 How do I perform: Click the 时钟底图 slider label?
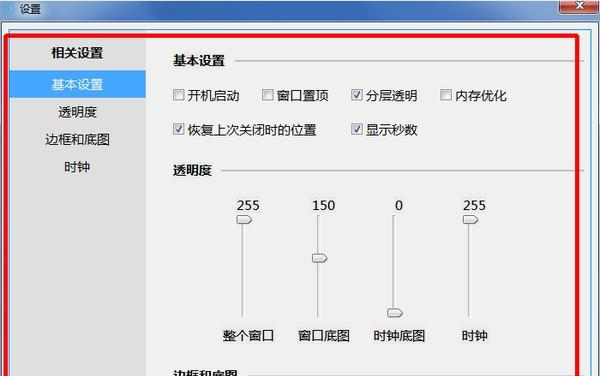[x=399, y=336]
